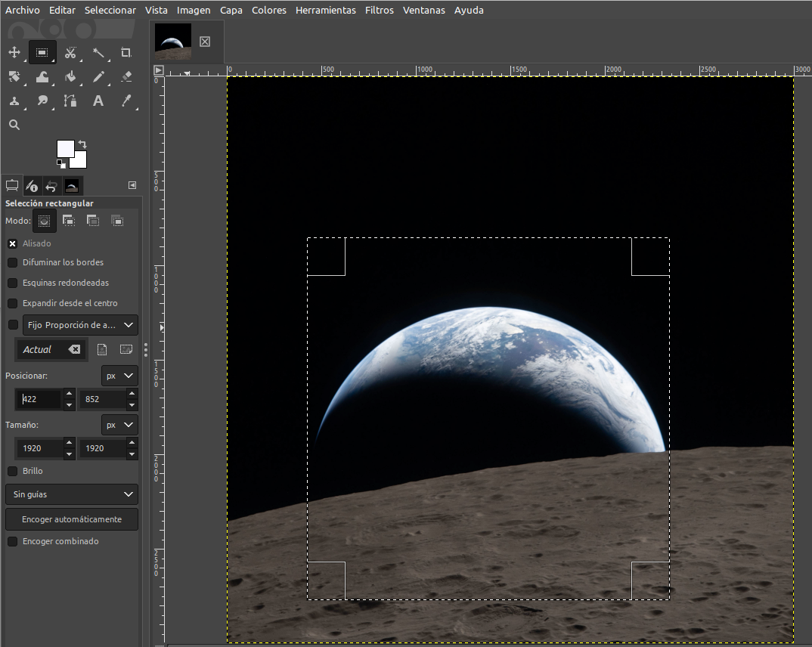Viewport: 812px width, 647px height.
Task: Click the Posicionar X field showing 422
Action: click(39, 399)
